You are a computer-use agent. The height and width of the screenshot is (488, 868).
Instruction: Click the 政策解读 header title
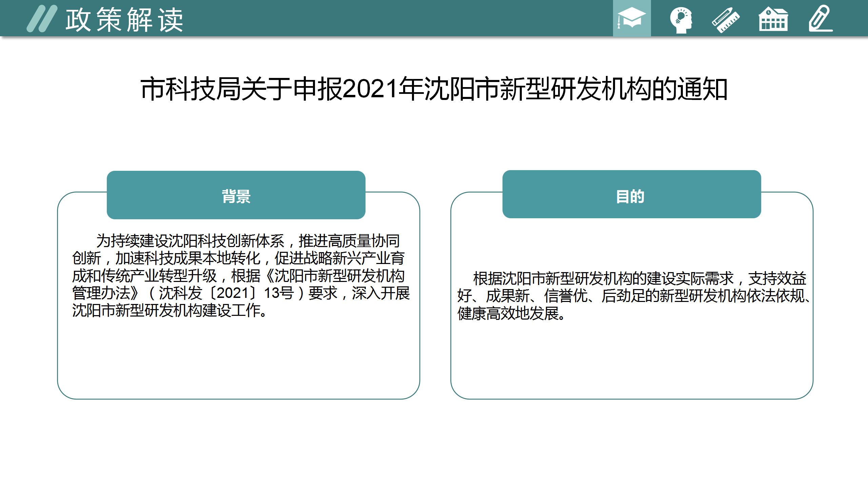(124, 20)
